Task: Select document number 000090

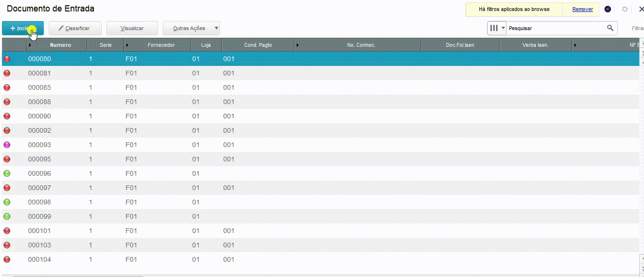Action: [x=40, y=116]
